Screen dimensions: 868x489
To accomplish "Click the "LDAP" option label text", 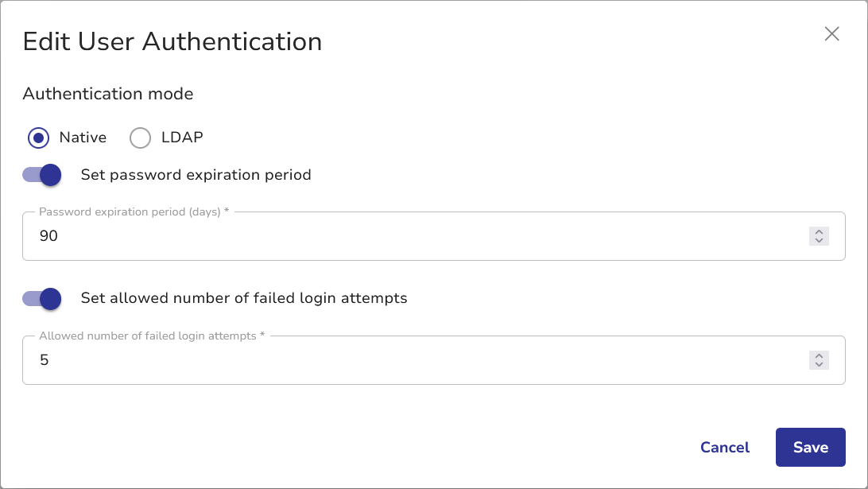I will [x=182, y=138].
